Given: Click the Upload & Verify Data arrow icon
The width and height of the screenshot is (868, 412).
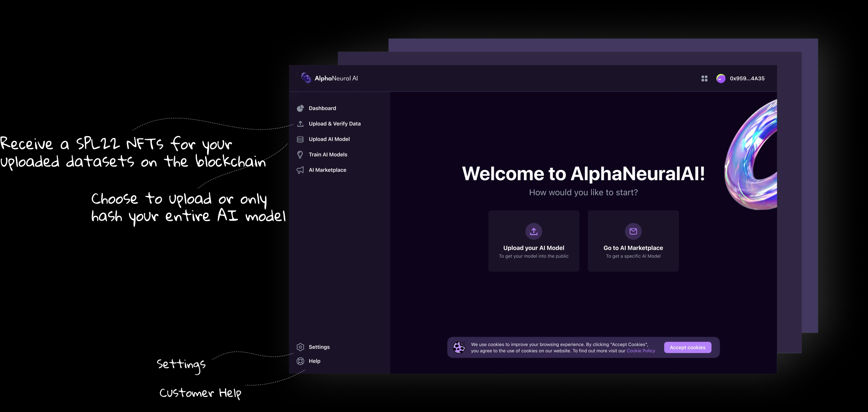Looking at the screenshot, I should tap(300, 124).
